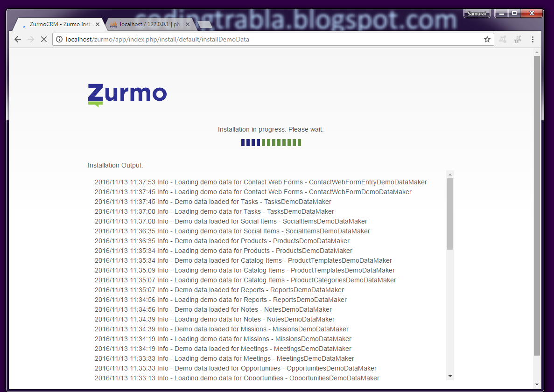554x392 pixels.
Task: Click the browser forward arrow
Action: tap(31, 39)
